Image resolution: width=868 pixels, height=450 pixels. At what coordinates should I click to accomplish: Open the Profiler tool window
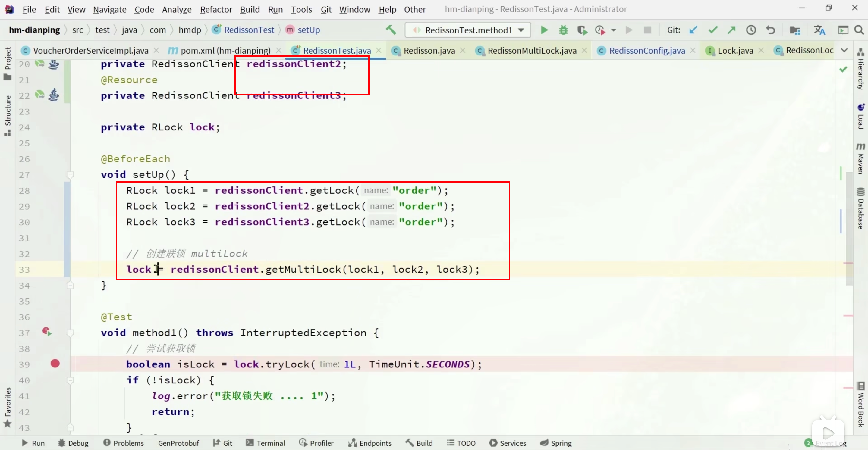(x=316, y=443)
